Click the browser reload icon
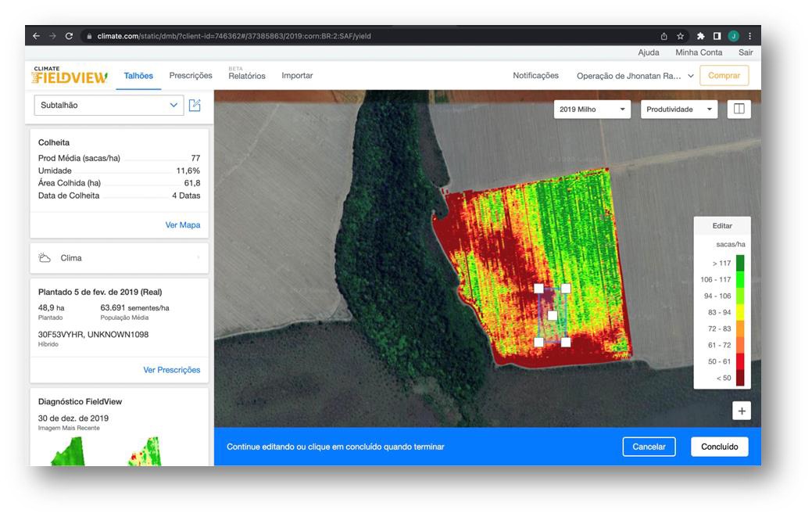The image size is (812, 517). coord(70,36)
